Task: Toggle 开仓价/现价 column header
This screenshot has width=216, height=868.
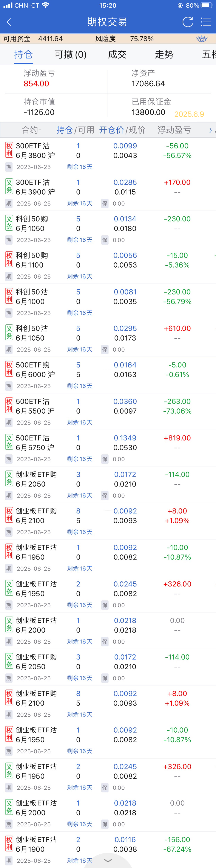Action: [x=122, y=130]
